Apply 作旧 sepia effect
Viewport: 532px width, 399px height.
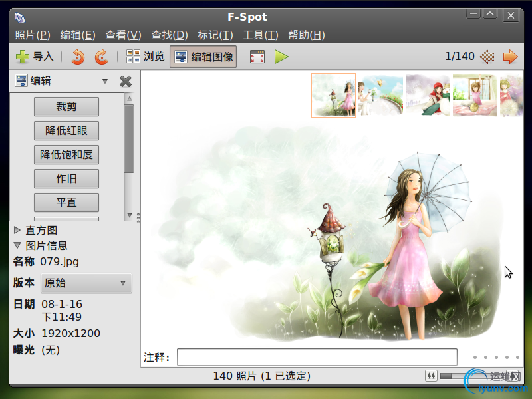66,178
